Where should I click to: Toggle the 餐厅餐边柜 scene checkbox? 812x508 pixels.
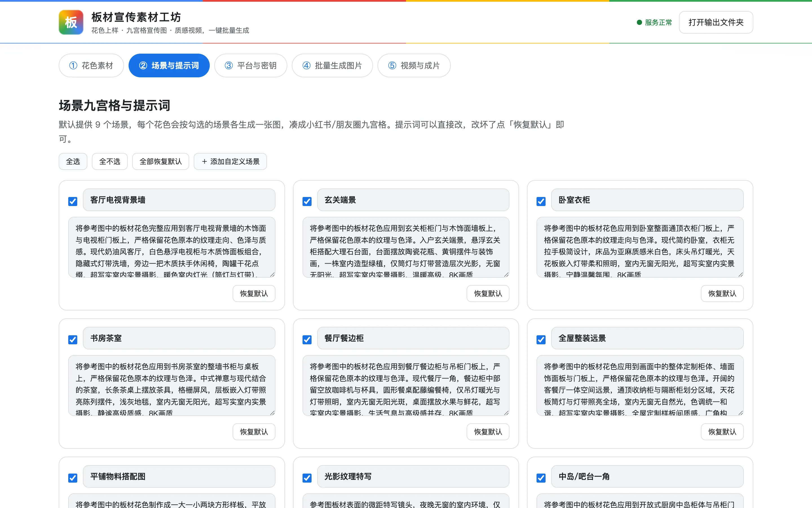[x=307, y=340]
